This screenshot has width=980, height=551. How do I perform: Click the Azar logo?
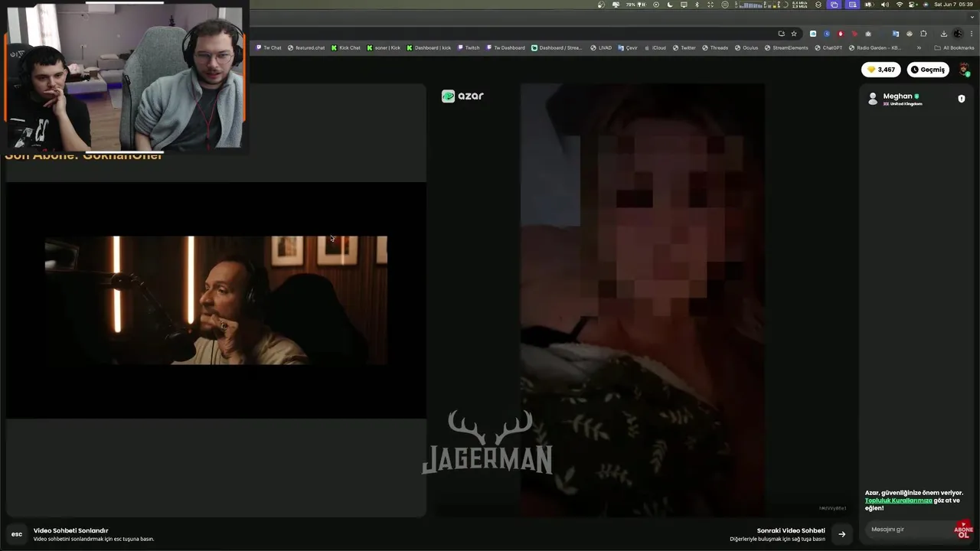click(x=462, y=96)
